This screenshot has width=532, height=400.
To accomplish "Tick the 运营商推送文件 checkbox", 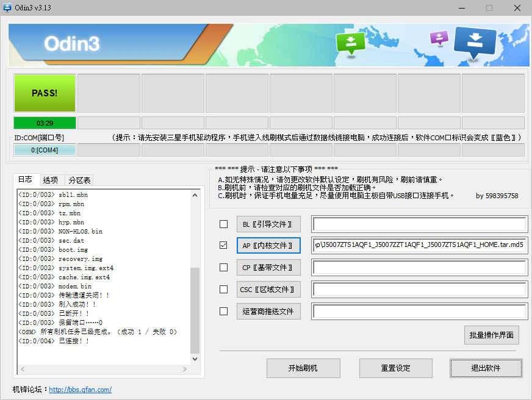I will tap(223, 311).
